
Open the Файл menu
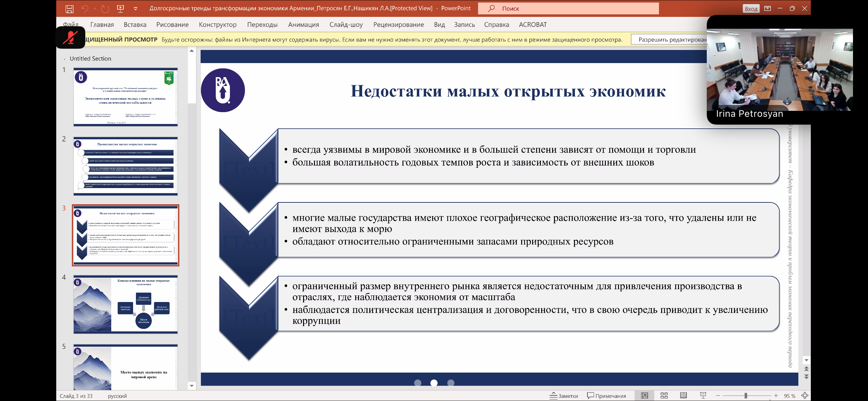click(70, 25)
